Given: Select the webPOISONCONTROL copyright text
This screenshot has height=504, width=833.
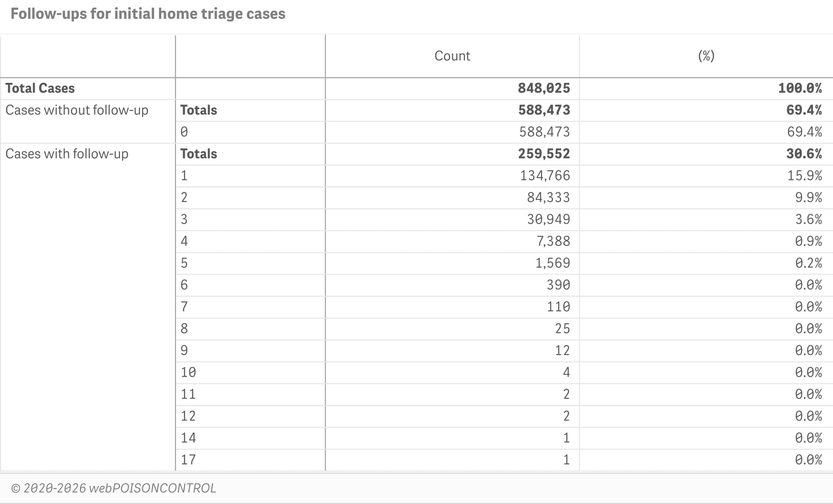Looking at the screenshot, I should coord(114,488).
